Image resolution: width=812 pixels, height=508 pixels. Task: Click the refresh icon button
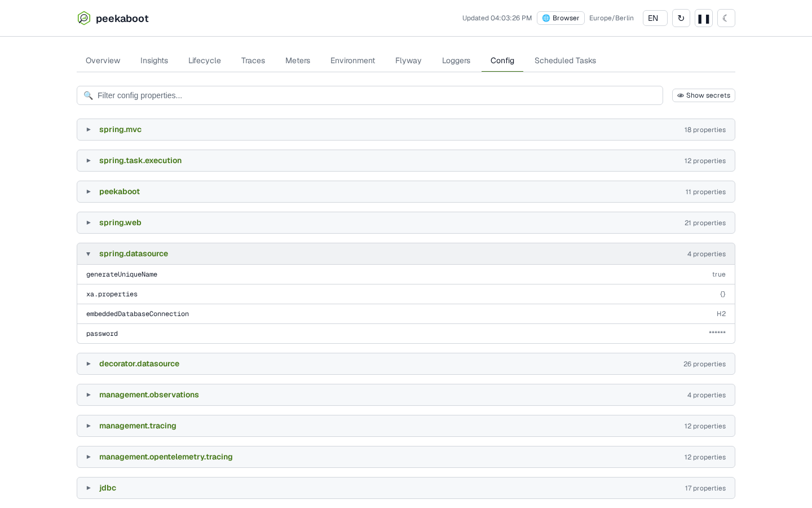pyautogui.click(x=681, y=18)
